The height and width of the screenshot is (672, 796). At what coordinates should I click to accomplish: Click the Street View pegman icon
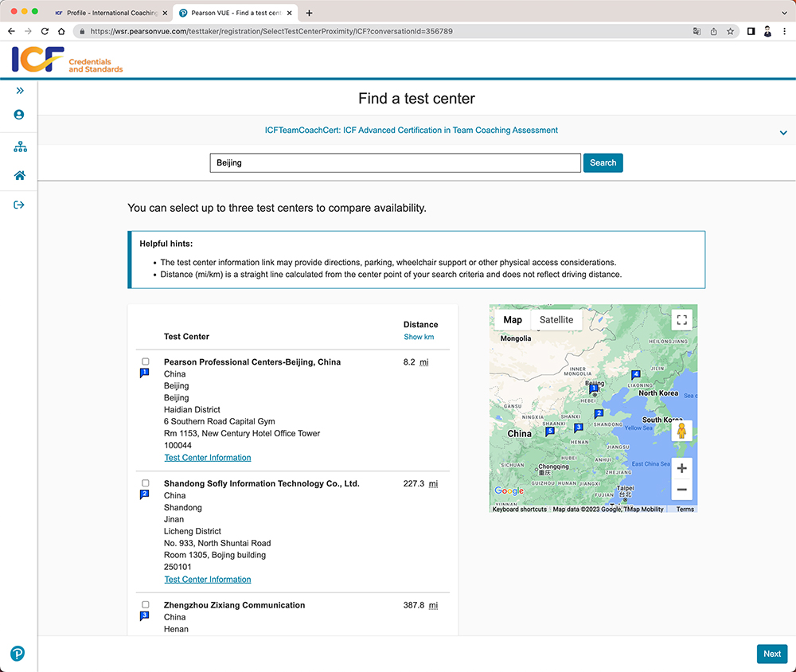(681, 432)
